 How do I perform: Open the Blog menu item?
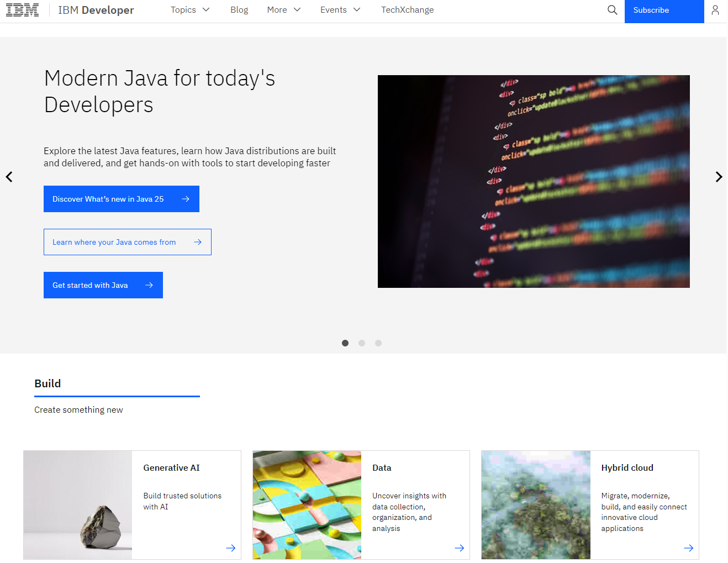239,10
